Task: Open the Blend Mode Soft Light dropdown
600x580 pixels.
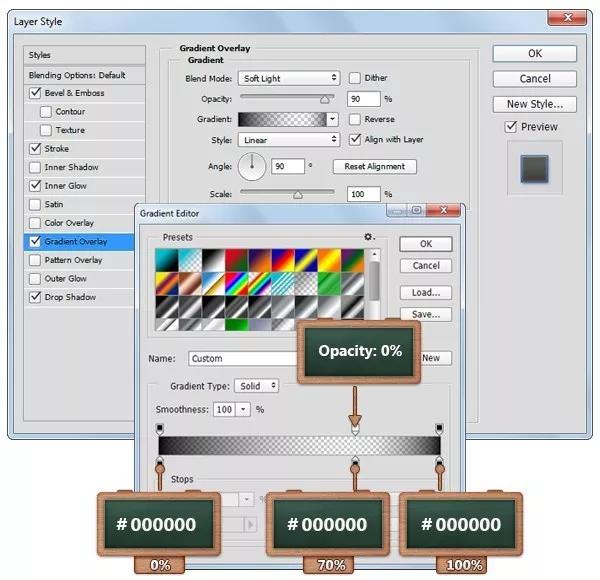Action: (x=289, y=78)
